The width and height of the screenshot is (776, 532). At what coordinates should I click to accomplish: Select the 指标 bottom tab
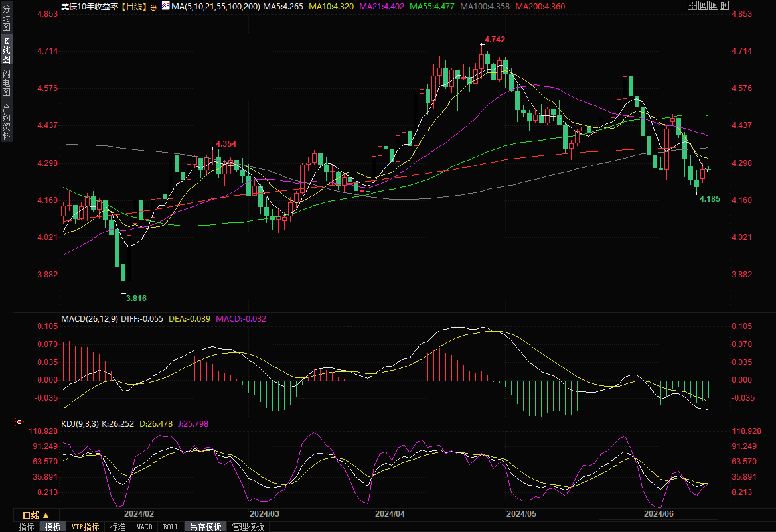coord(27,527)
